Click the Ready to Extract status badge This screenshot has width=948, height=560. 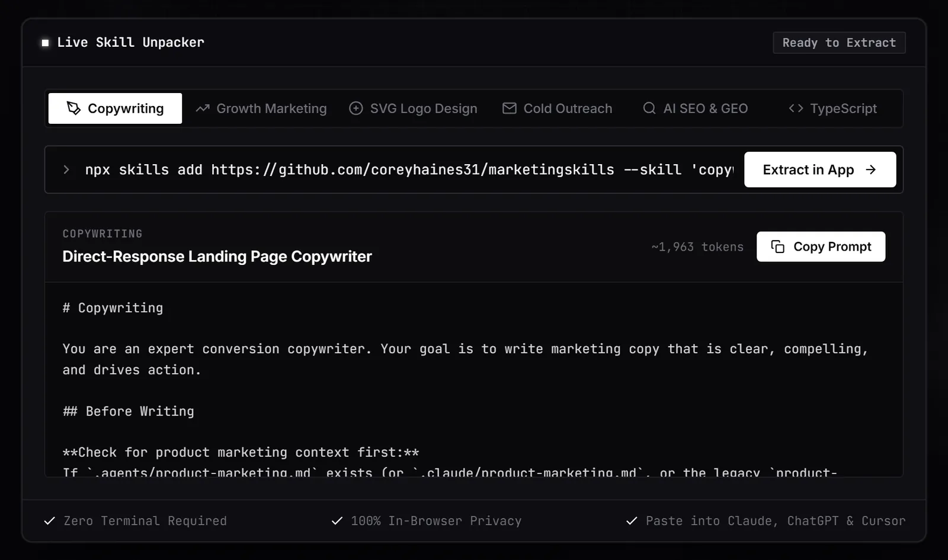point(839,43)
